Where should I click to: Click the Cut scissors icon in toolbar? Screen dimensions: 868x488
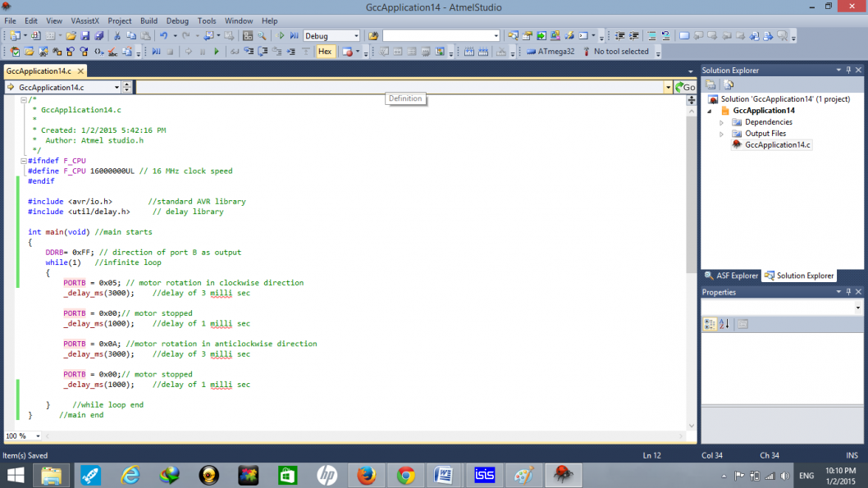pyautogui.click(x=118, y=36)
